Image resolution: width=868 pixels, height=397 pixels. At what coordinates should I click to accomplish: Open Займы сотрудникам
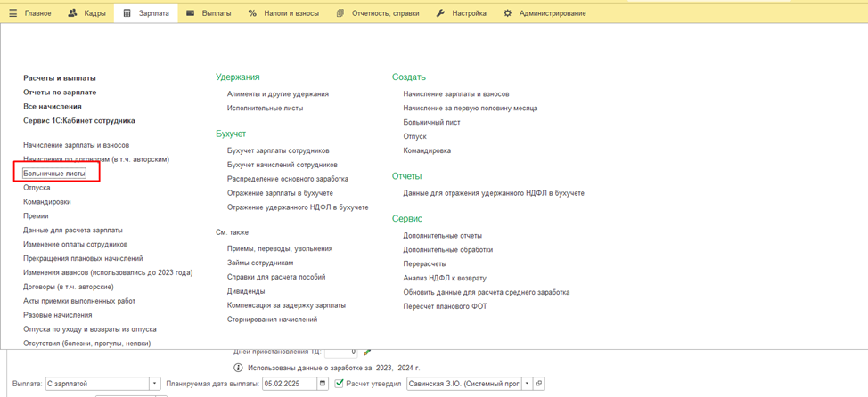coord(260,263)
